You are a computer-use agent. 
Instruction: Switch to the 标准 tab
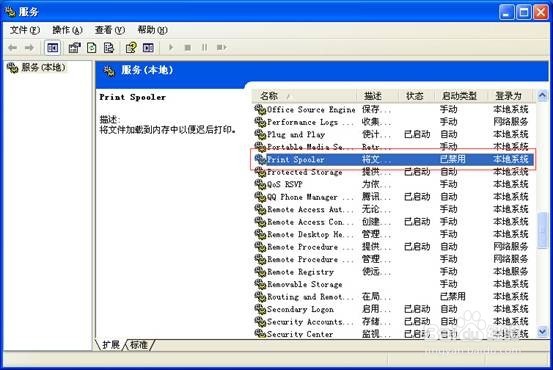139,345
